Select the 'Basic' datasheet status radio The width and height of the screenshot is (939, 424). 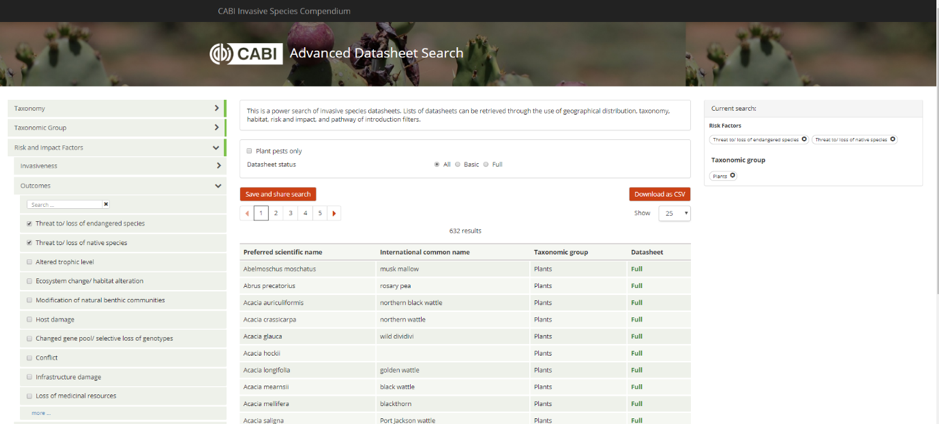(458, 164)
